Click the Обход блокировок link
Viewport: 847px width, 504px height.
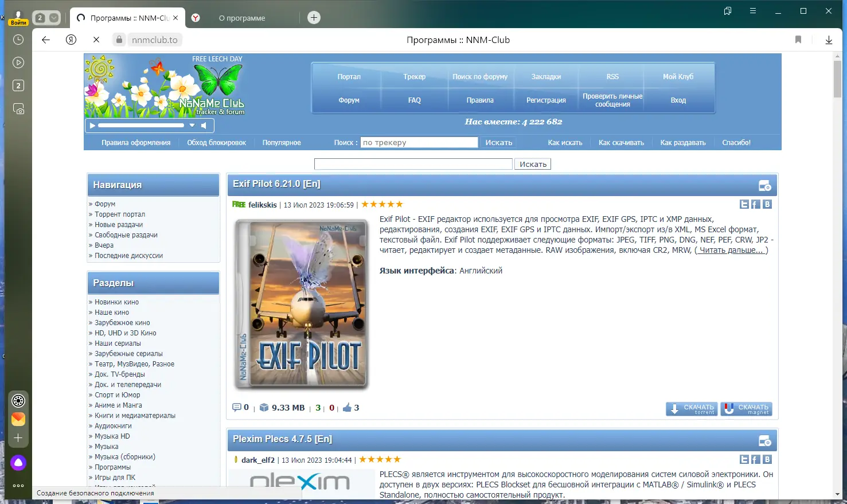[216, 143]
